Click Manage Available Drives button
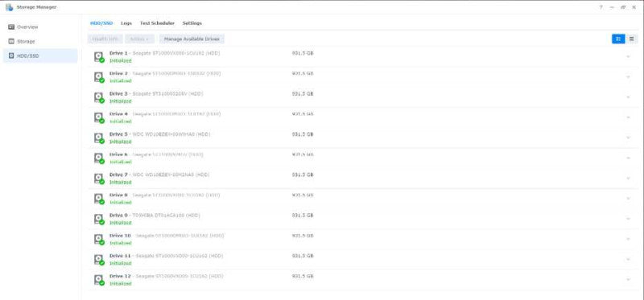Viewport: 644px width, 300px height. (x=192, y=39)
